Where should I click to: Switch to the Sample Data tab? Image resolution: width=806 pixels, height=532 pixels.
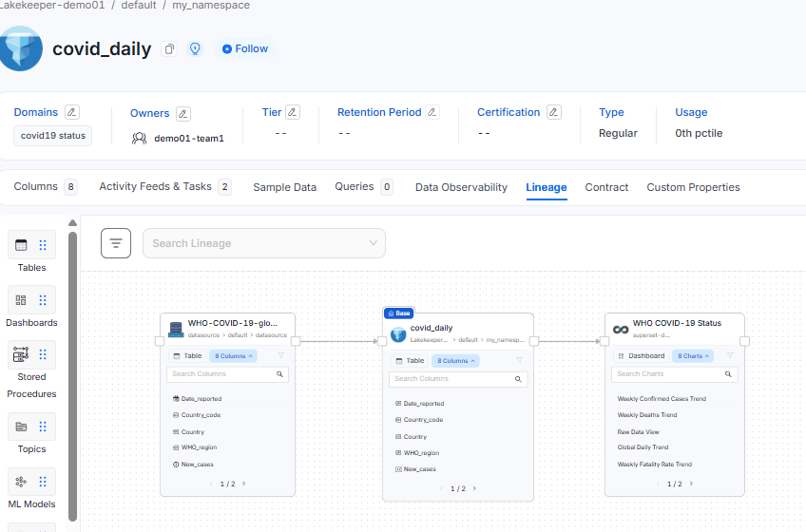tap(284, 187)
